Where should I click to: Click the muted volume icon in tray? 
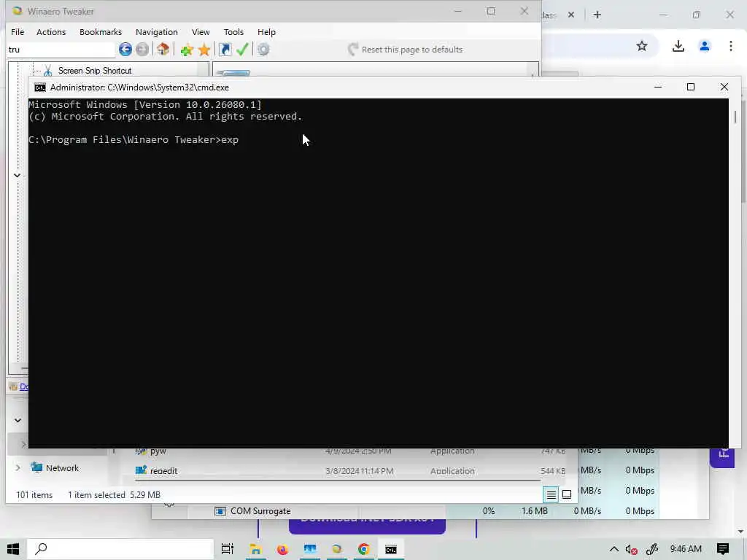[x=631, y=550]
